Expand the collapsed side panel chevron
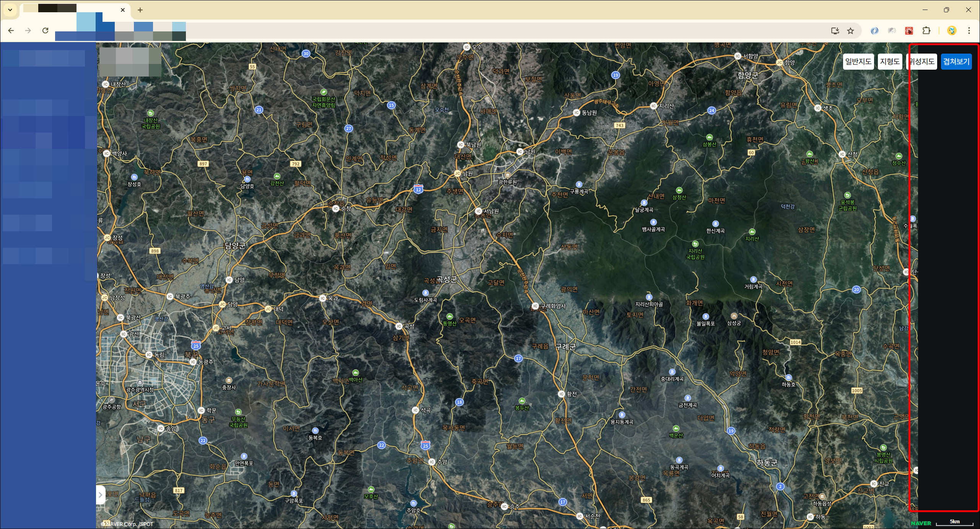Image resolution: width=980 pixels, height=529 pixels. coord(101,495)
